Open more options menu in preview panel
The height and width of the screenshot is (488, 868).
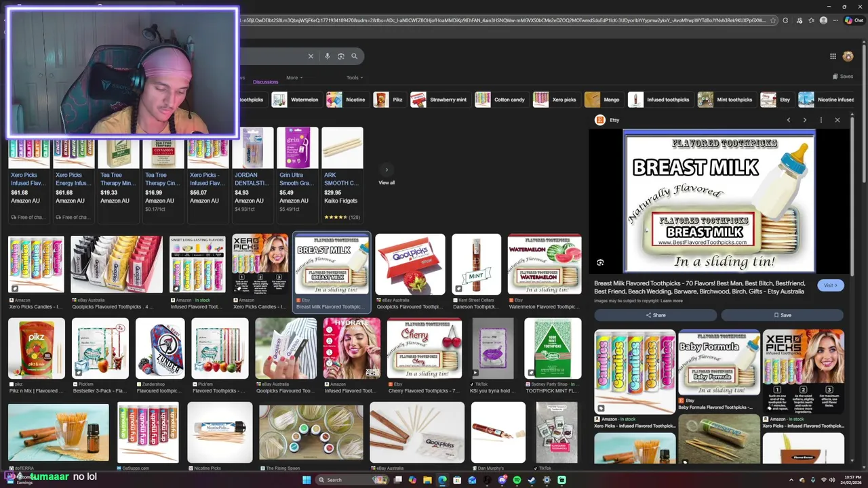click(x=821, y=120)
